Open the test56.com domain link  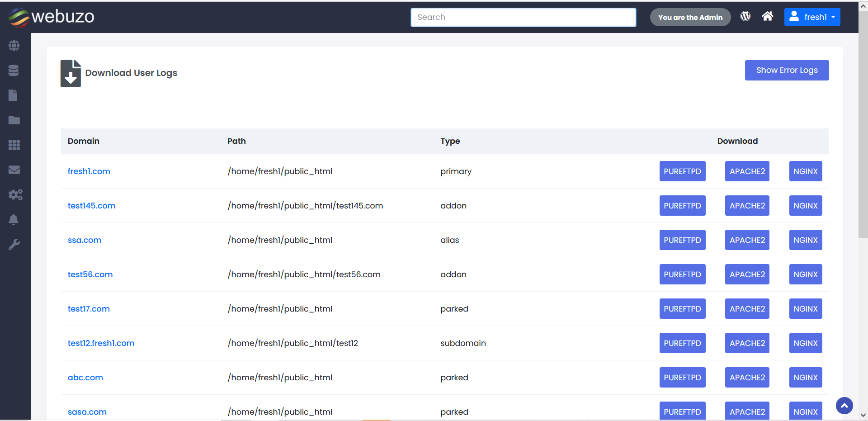tap(90, 274)
